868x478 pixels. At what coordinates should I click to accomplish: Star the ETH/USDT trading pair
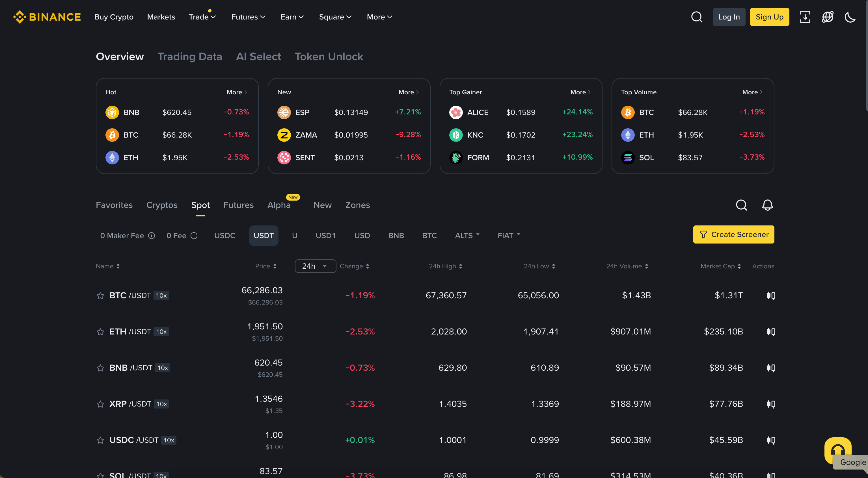tap(100, 332)
